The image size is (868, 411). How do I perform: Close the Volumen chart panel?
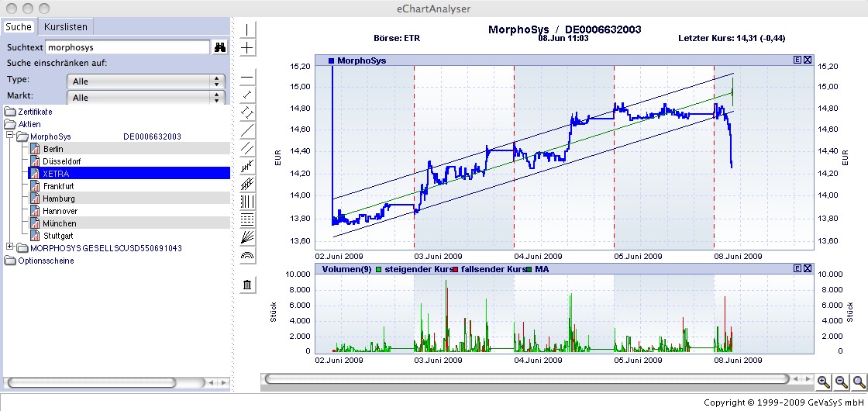click(x=807, y=268)
